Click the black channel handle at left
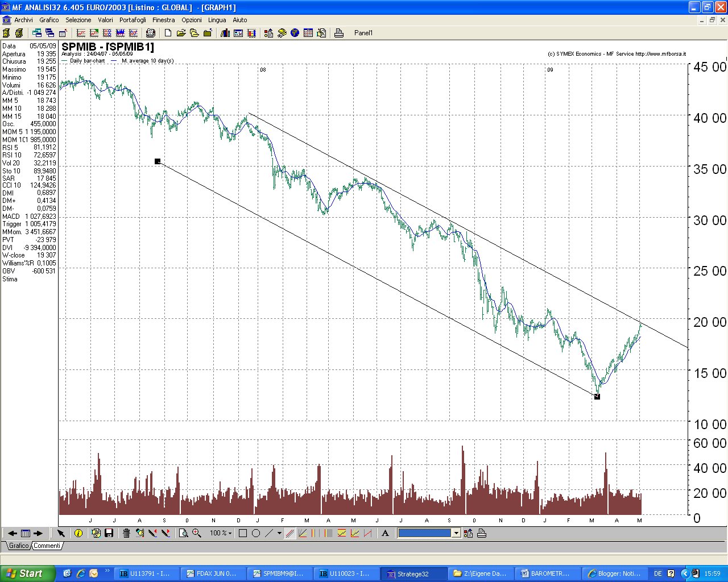This screenshot has width=728, height=582. point(158,161)
